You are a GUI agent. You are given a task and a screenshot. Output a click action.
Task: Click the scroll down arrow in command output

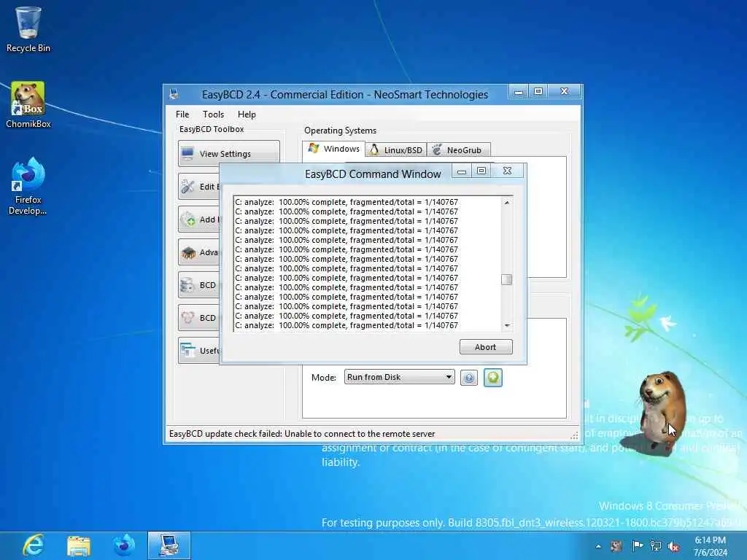(507, 326)
